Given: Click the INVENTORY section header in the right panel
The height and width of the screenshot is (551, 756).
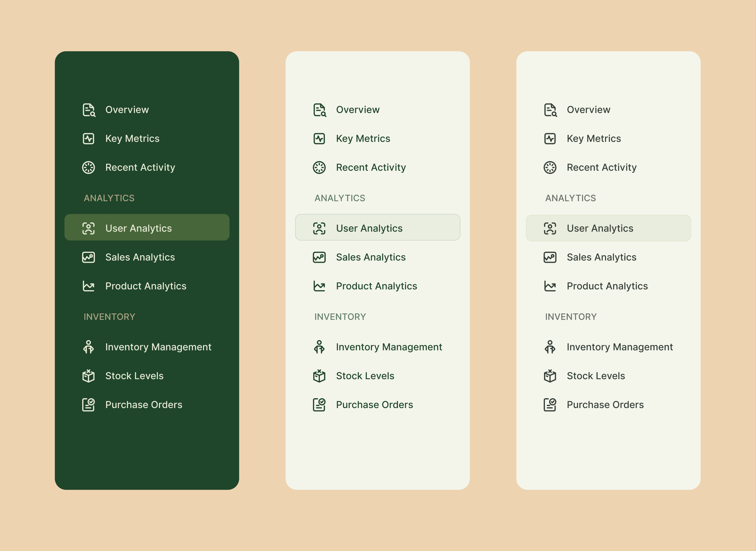Looking at the screenshot, I should pyautogui.click(x=570, y=317).
